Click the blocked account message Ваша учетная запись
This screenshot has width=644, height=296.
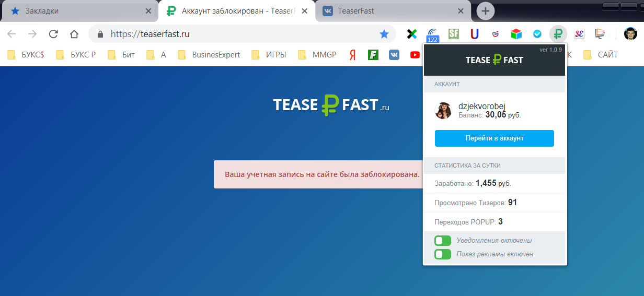tap(322, 174)
